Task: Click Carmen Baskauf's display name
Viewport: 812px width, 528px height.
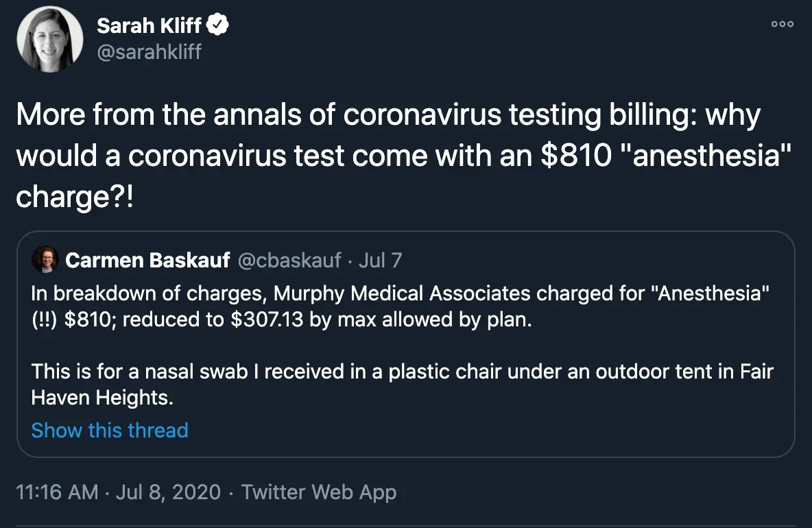Action: click(x=147, y=261)
